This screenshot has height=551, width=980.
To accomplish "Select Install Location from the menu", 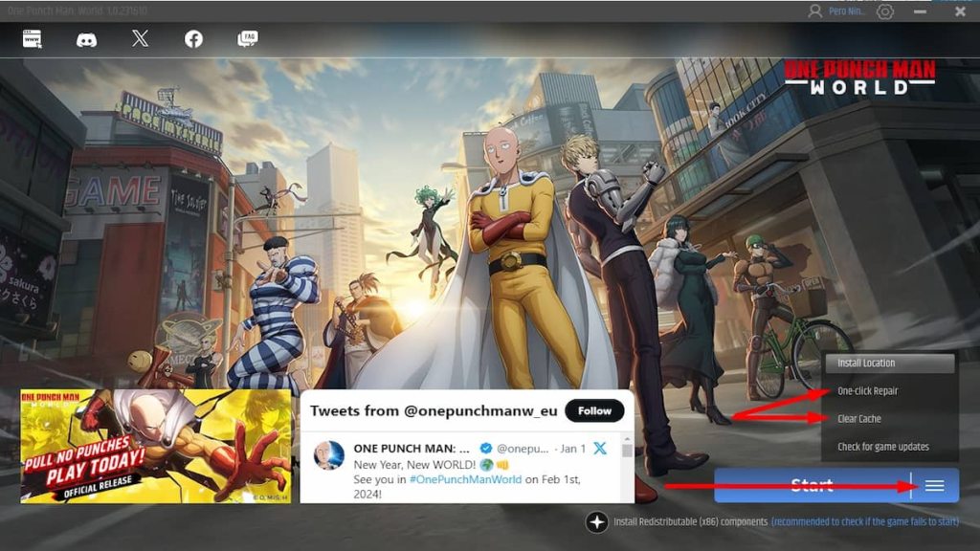I will point(889,363).
